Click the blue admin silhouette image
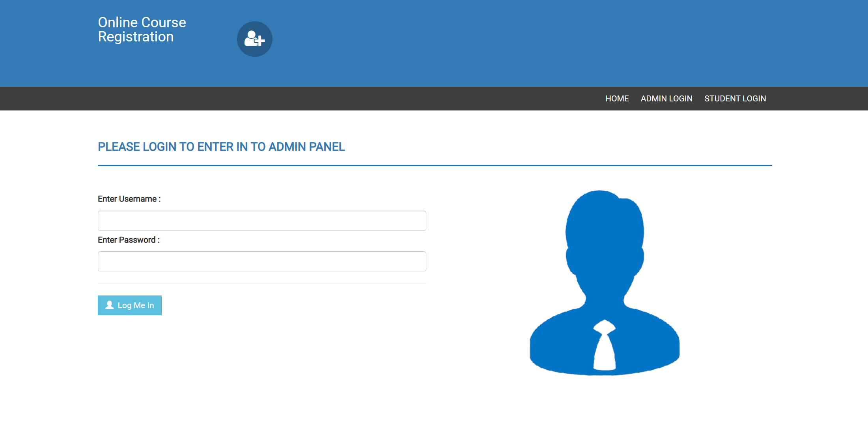Screen dimensions: 868x432 click(604, 282)
